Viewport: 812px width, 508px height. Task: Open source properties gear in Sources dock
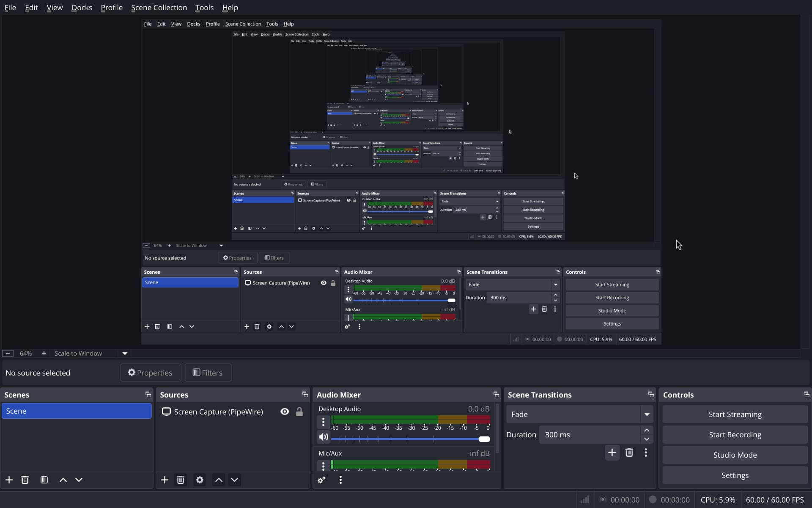point(200,480)
